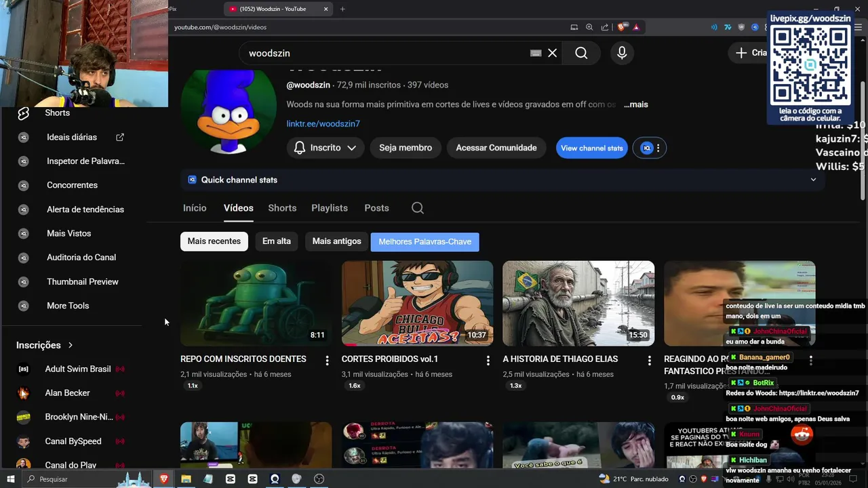Select the Em alta filter chip
868x488 pixels.
point(277,241)
